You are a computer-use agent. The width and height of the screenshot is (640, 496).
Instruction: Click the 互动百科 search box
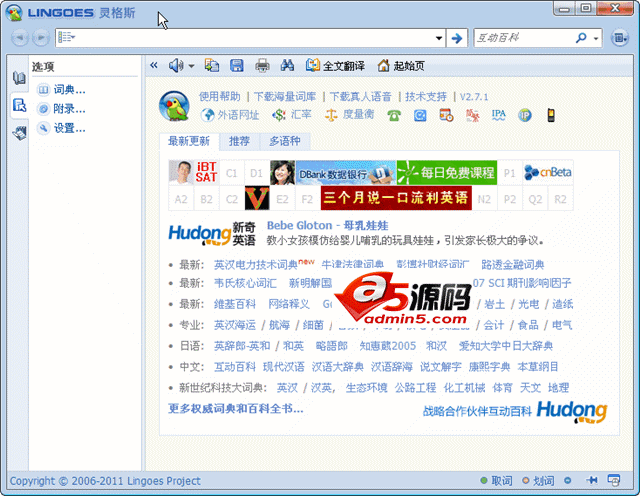click(x=523, y=38)
